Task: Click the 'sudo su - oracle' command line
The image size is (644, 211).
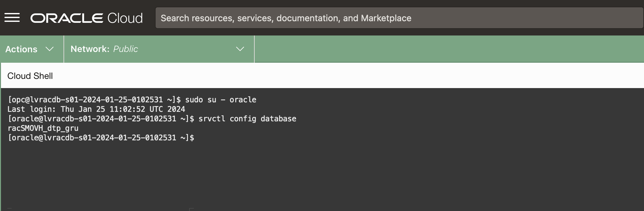Action: pos(220,100)
